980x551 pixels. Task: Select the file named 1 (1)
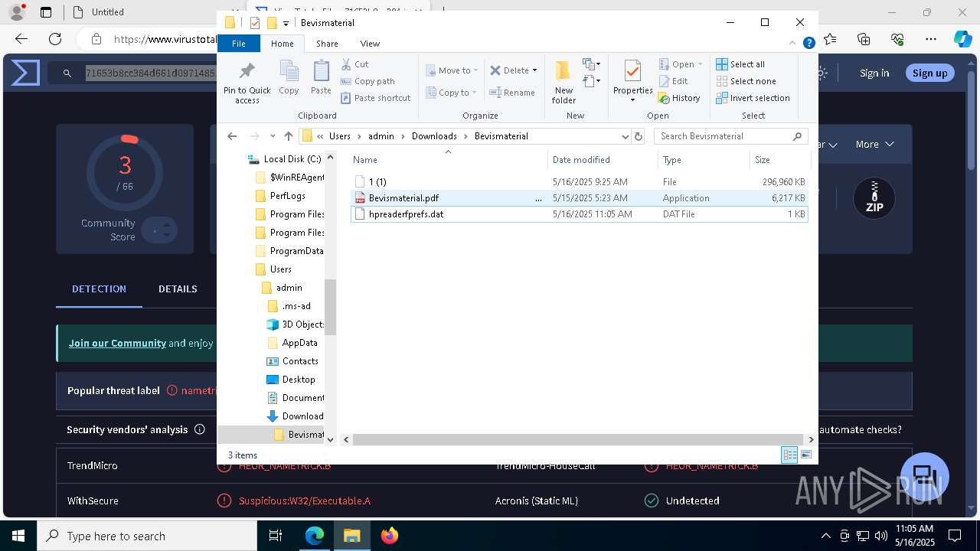point(579,182)
